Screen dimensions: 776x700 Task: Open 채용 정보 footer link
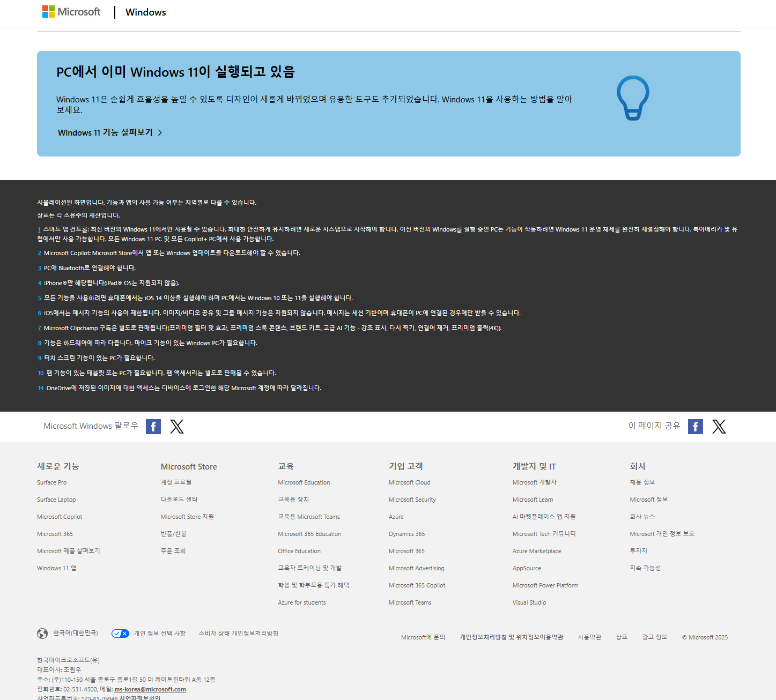(642, 482)
